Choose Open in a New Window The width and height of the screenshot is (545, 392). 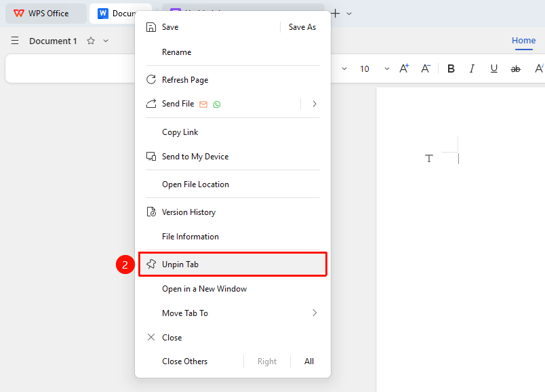[205, 289]
